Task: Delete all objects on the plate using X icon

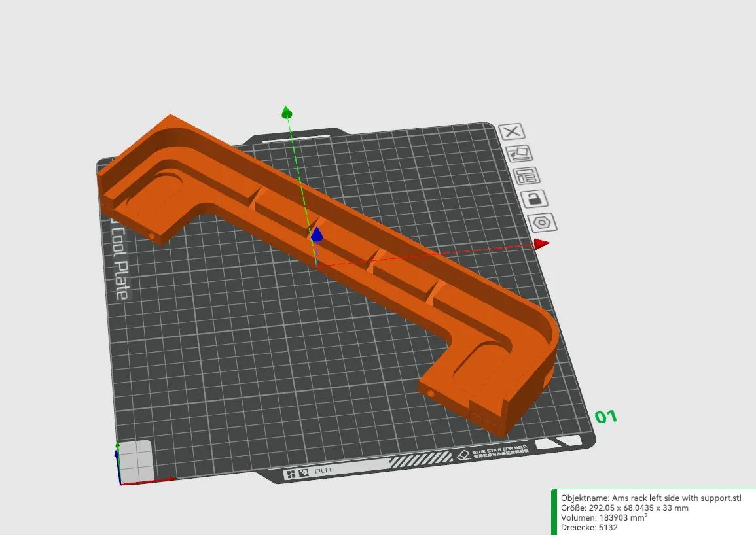Action: 511,131
